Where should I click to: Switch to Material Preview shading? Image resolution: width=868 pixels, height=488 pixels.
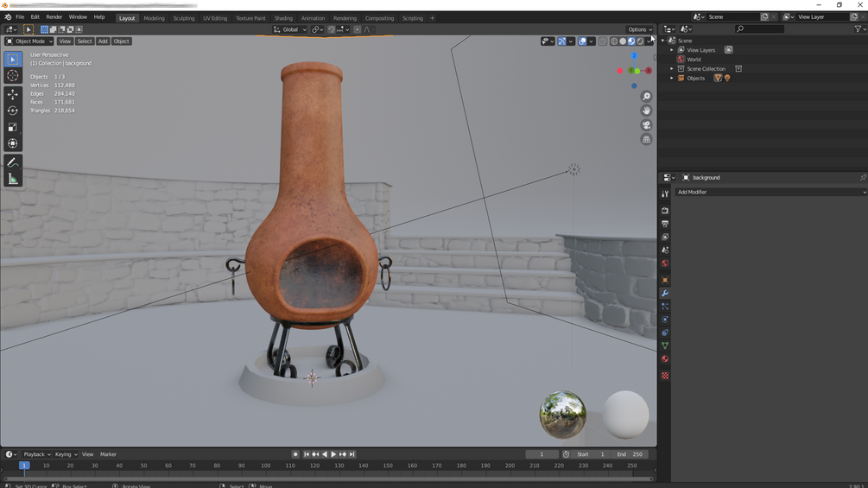click(x=631, y=41)
